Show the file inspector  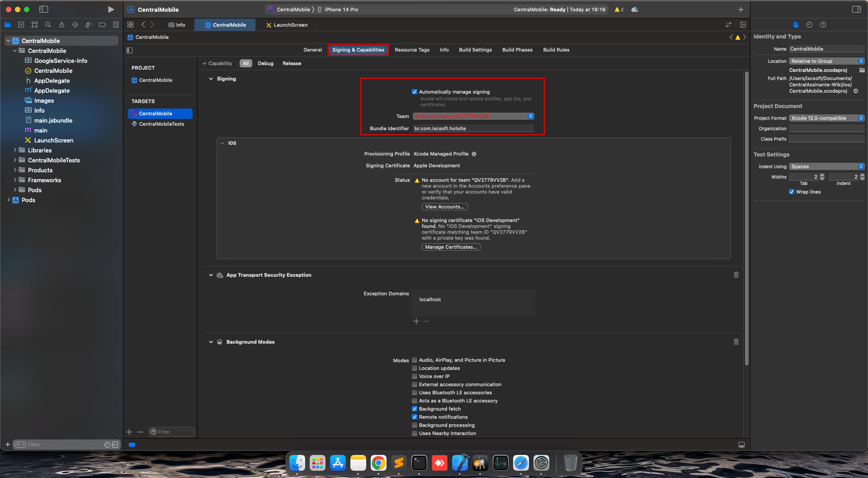(796, 25)
